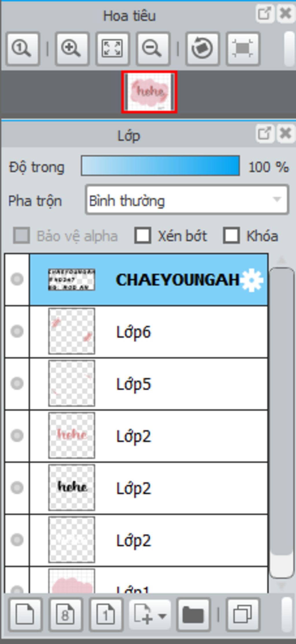Duplicate the selected layer
Image resolution: width=296 pixels, height=644 pixels.
(x=243, y=614)
